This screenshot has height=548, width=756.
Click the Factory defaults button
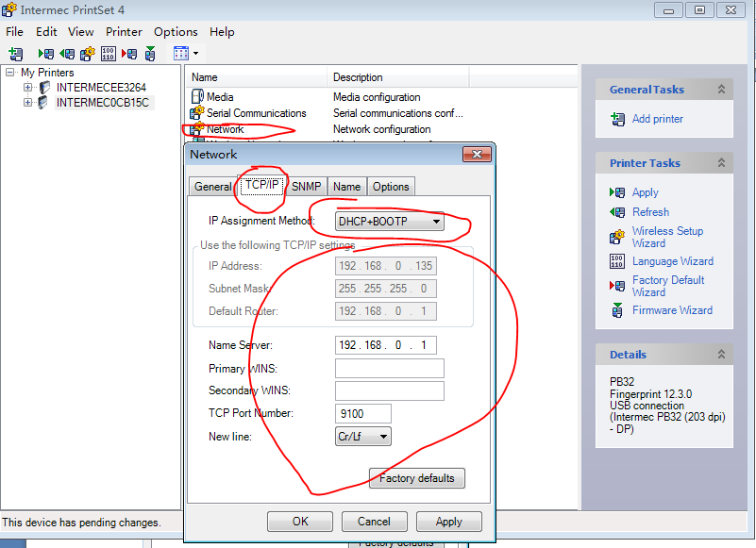[x=416, y=478]
